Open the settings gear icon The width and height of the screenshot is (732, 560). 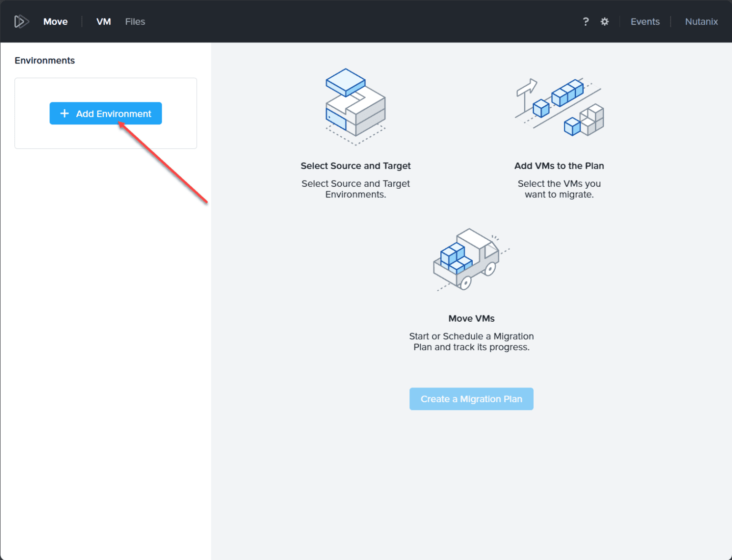point(604,21)
